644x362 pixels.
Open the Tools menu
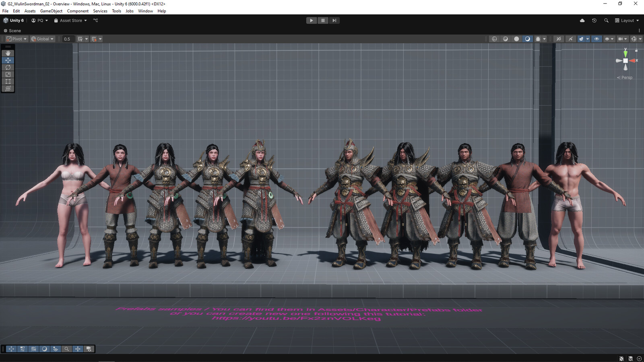pyautogui.click(x=116, y=11)
